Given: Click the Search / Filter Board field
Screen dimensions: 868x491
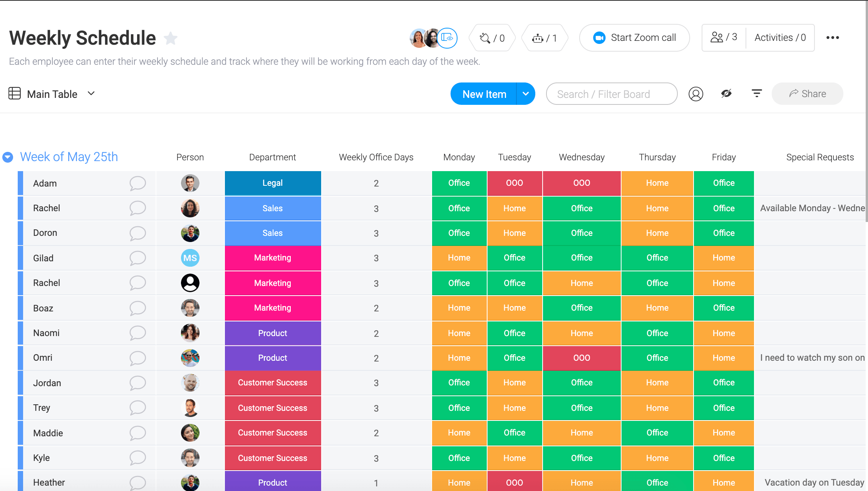Looking at the screenshot, I should coord(611,94).
